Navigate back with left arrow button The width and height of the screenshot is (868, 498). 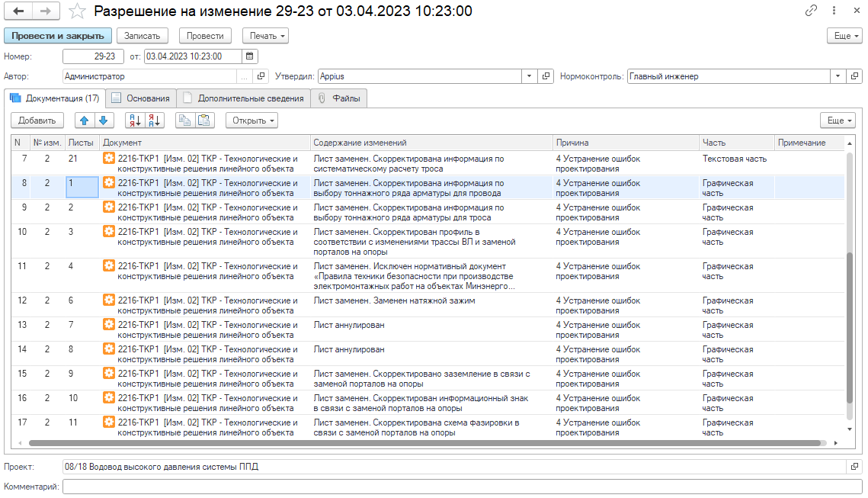[18, 11]
